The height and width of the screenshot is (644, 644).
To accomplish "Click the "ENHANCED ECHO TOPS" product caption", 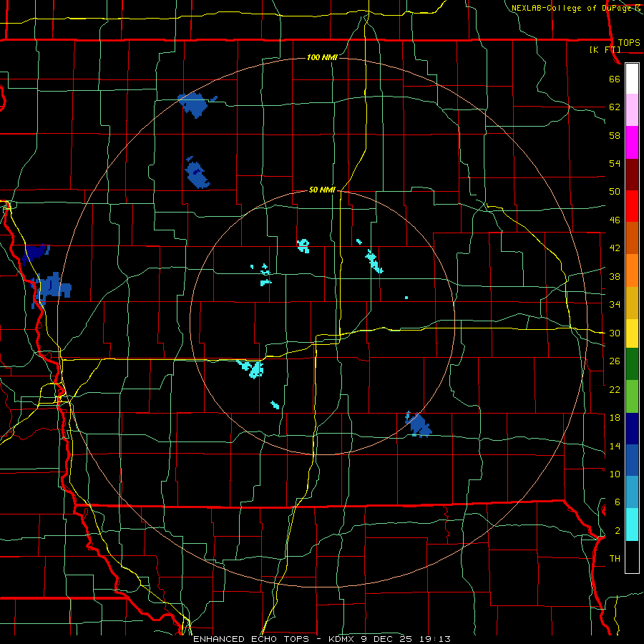I will (251, 639).
